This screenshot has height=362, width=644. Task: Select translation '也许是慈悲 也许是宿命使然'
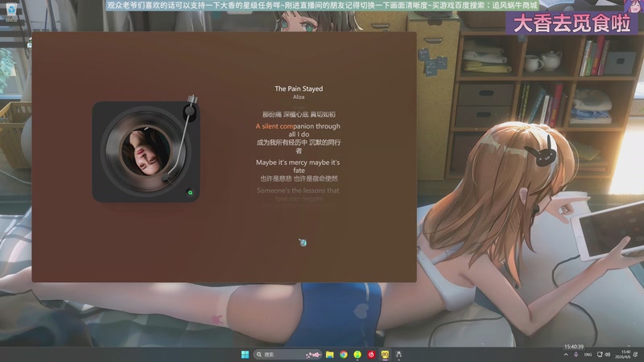(299, 179)
